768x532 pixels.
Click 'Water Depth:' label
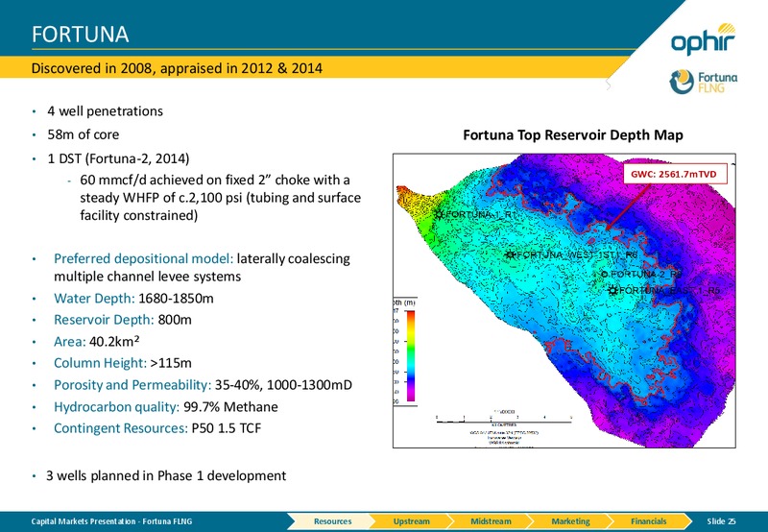tap(94, 299)
